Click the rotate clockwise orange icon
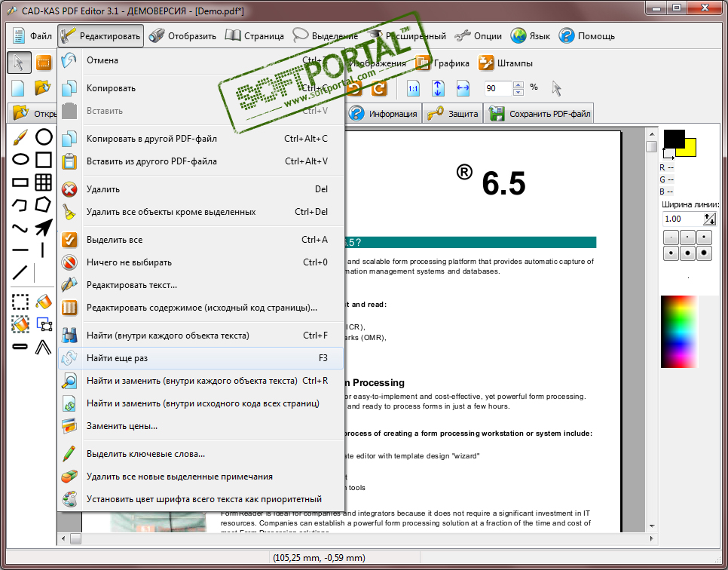This screenshot has width=728, height=570. coord(379,88)
